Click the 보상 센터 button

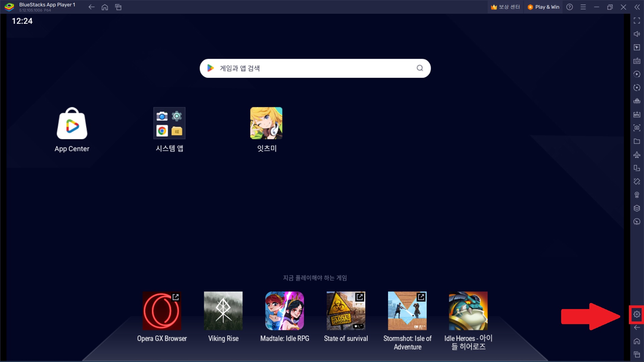coord(505,7)
